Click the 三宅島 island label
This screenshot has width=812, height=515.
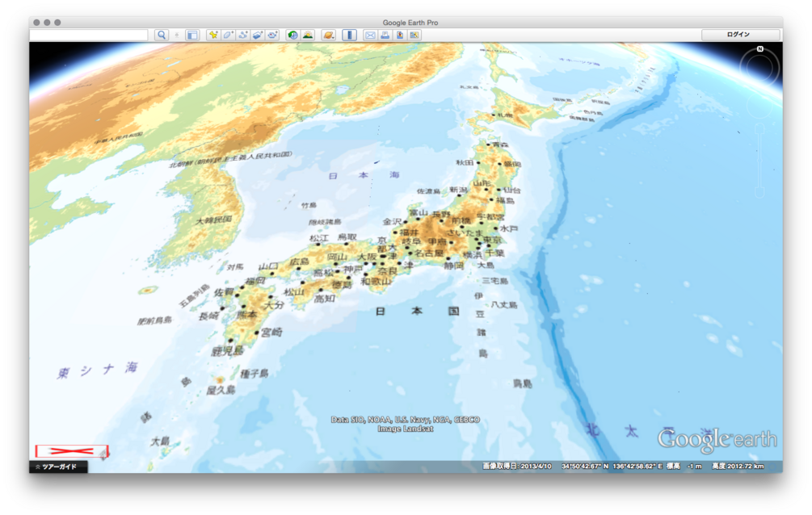click(495, 281)
